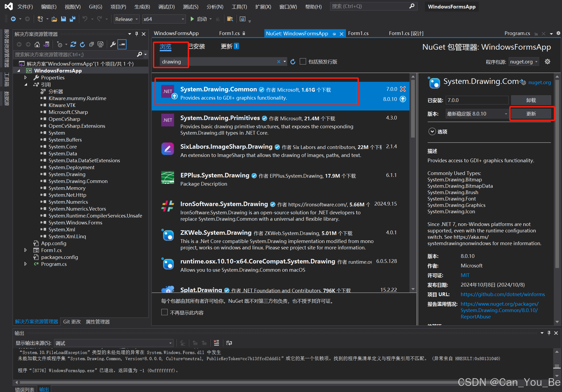
Task: Click the 卸载 uninstall button
Action: [531, 100]
